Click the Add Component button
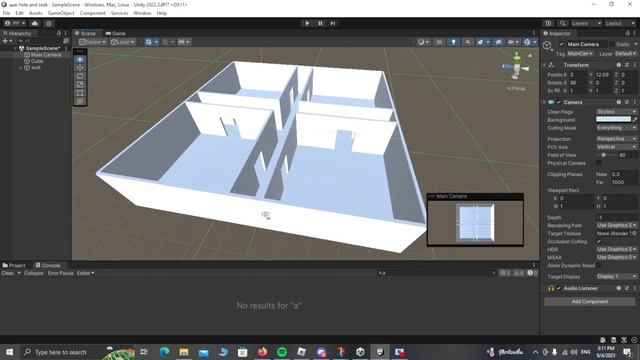Image resolution: width=640 pixels, height=360 pixels. point(590,301)
